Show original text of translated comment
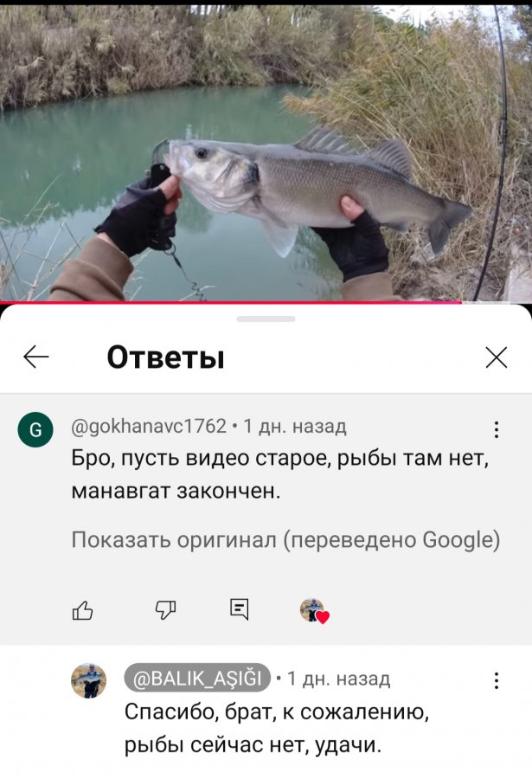 click(x=285, y=539)
